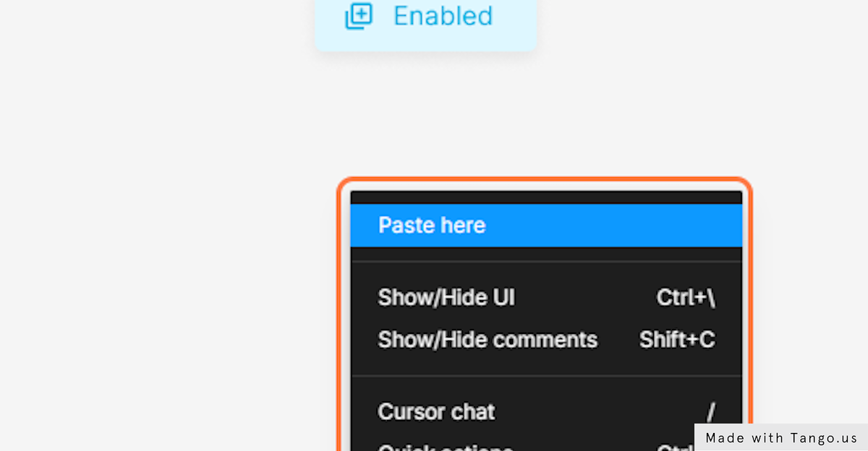Click the divider below Paste here
Viewport: 868px width, 451px height.
pos(546,261)
